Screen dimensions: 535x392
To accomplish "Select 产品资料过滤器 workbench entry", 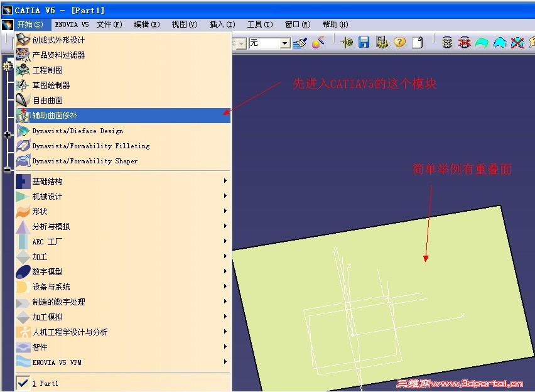I will click(x=123, y=55).
